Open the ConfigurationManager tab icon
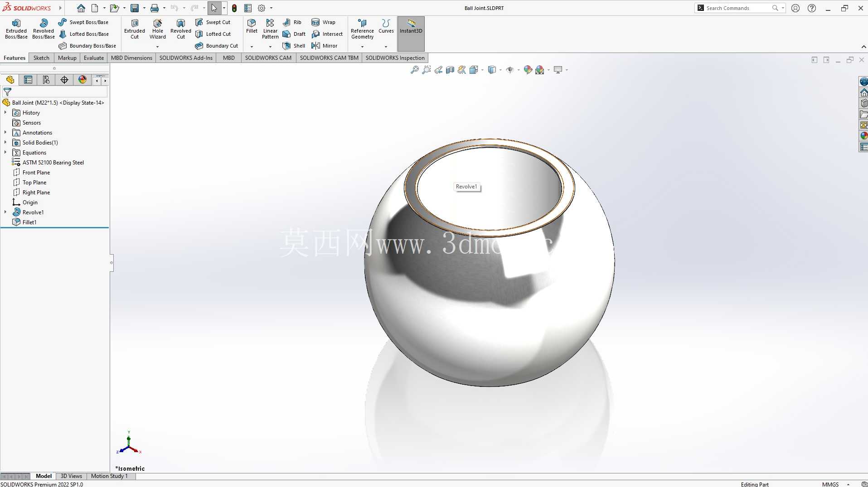The width and height of the screenshot is (868, 487). click(x=46, y=80)
